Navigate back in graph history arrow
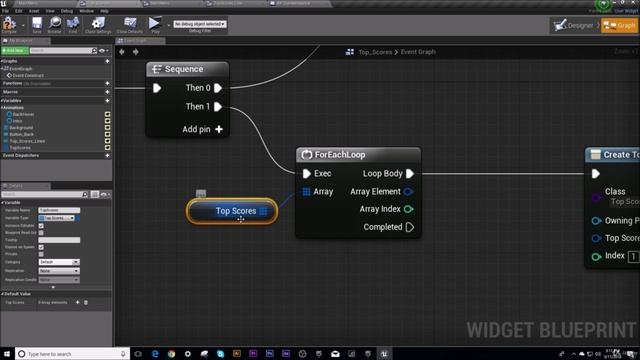This screenshot has width=640, height=360. 122,52
